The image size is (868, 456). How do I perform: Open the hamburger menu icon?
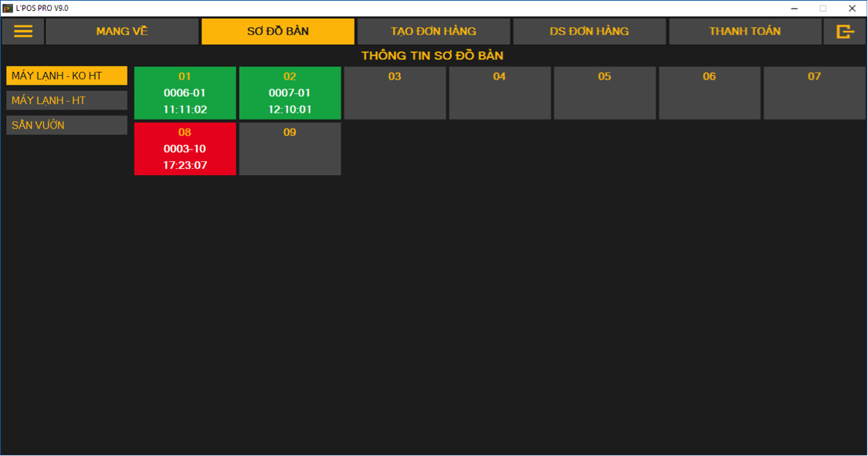23,32
